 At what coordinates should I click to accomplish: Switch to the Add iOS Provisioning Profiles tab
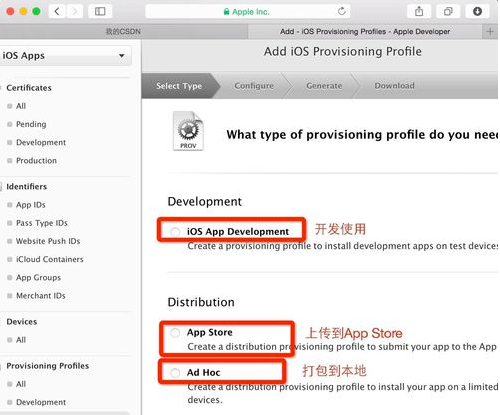coord(365,32)
